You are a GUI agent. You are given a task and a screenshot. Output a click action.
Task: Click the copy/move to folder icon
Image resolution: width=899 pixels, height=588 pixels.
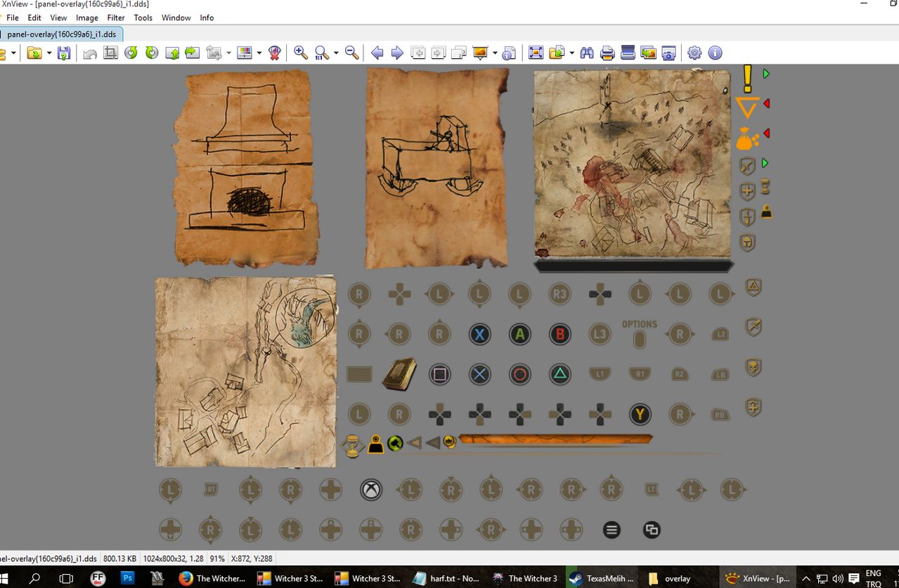click(557, 53)
